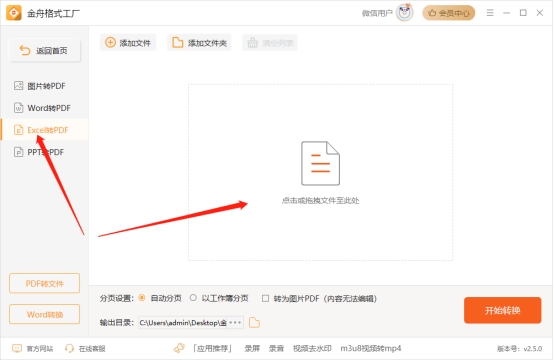Image resolution: width=554 pixels, height=360 pixels.
Task: Select Excel转PDF in the sidebar
Action: (x=45, y=130)
